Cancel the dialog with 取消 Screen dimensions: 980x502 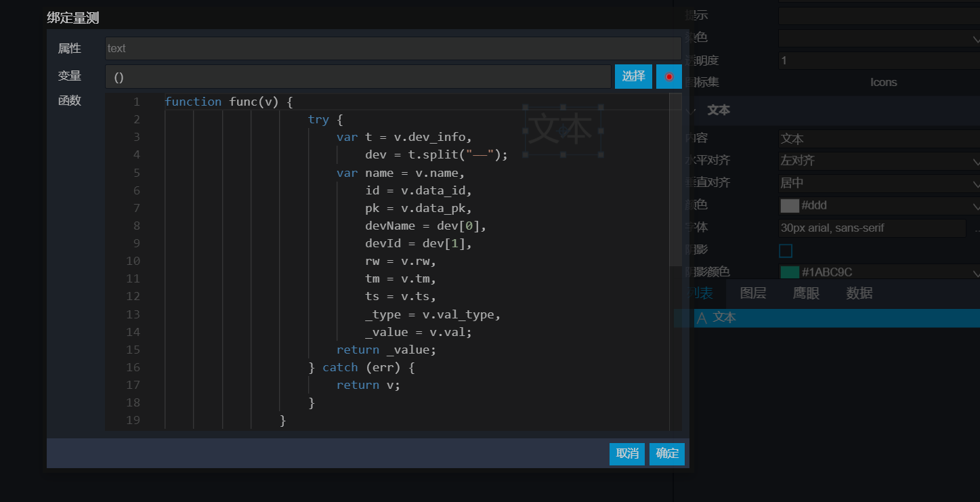click(627, 453)
